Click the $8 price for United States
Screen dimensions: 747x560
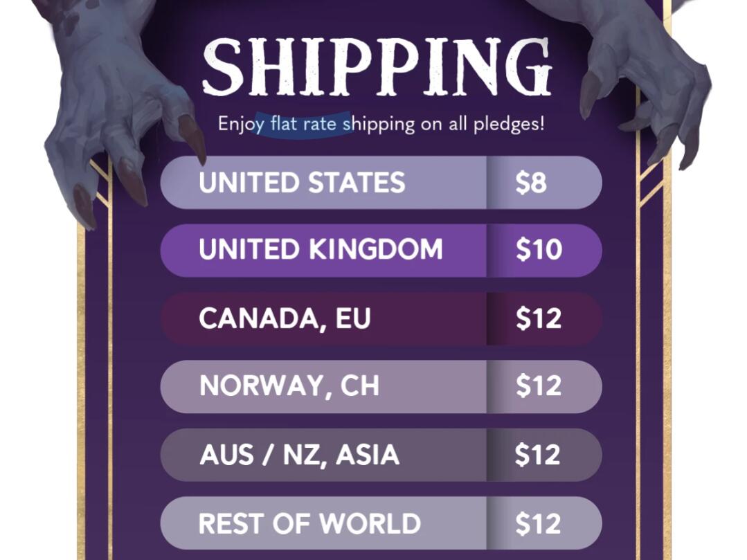click(x=531, y=182)
